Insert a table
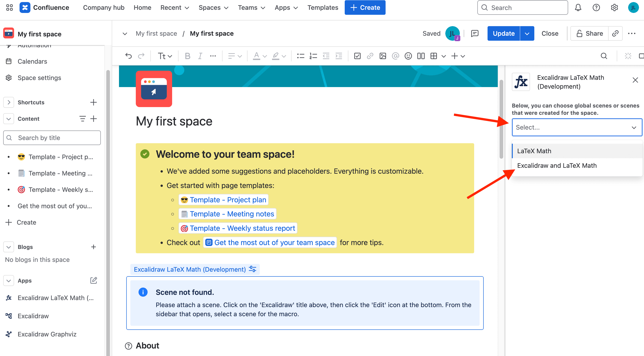The height and width of the screenshot is (356, 644). (x=434, y=56)
